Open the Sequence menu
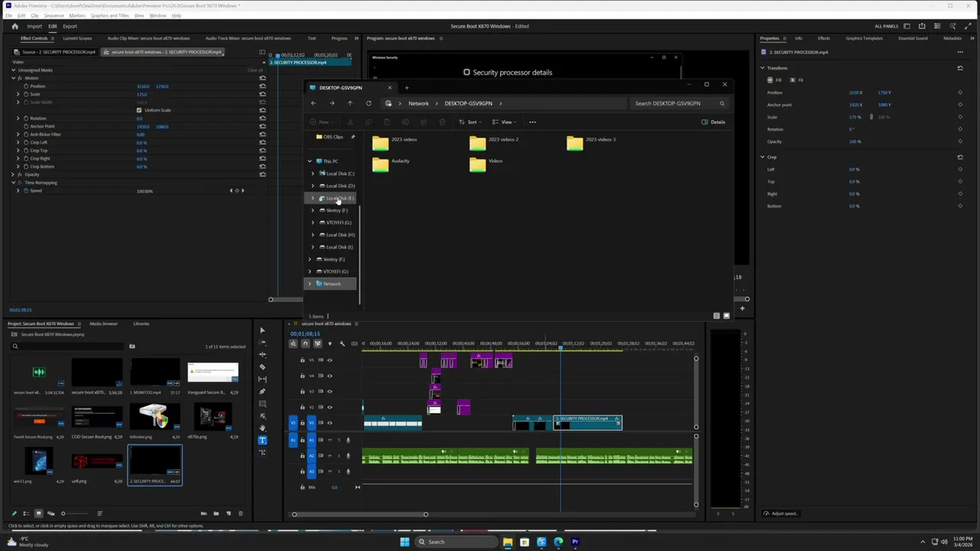 [54, 15]
